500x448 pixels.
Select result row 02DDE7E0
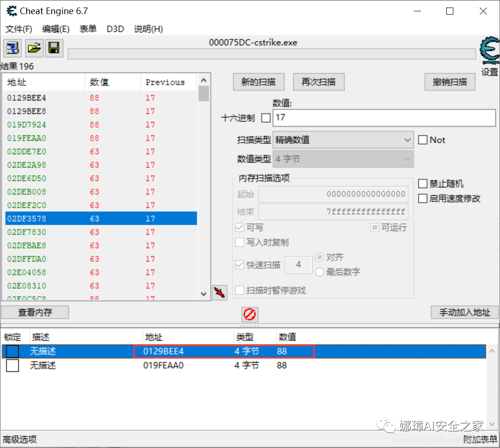[x=101, y=152]
